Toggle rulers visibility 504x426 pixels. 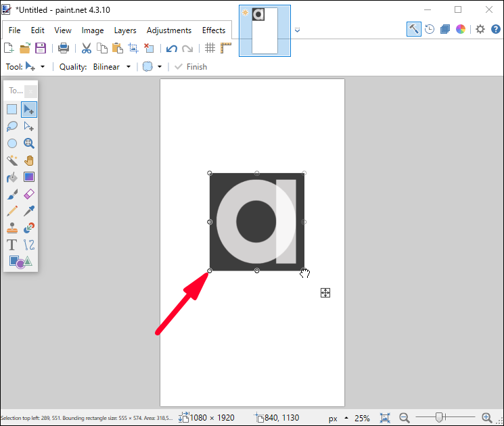coord(226,48)
